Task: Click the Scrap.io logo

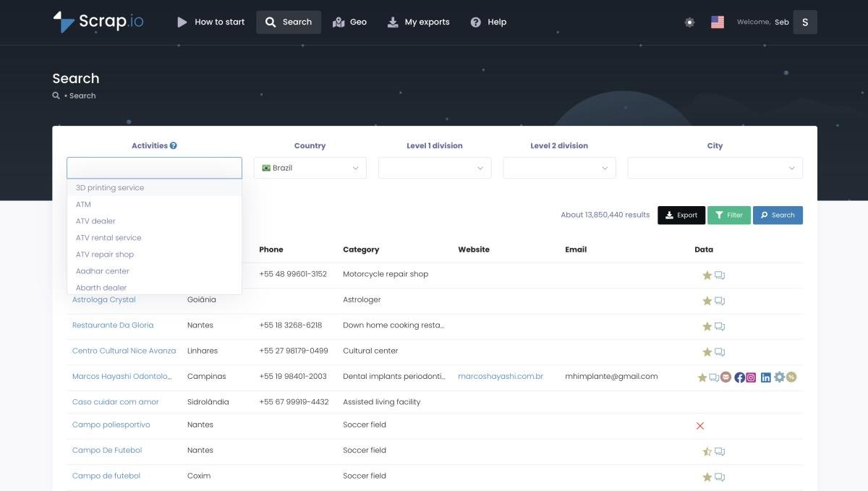Action: pyautogui.click(x=98, y=22)
